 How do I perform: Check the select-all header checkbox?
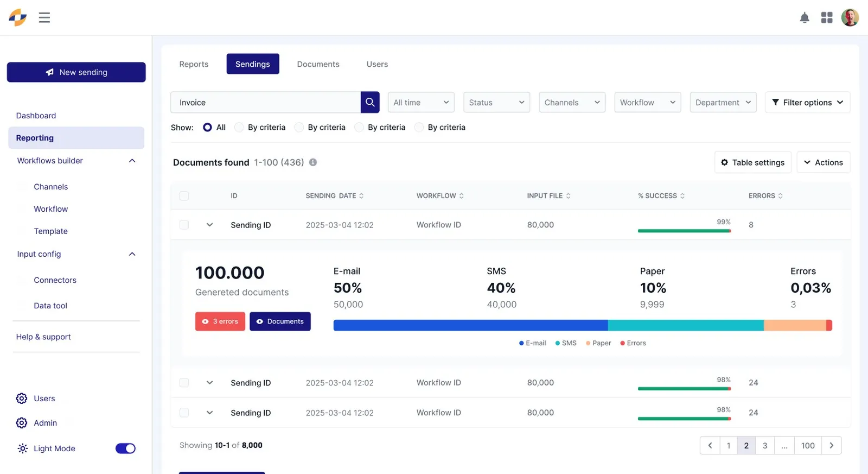coord(184,196)
